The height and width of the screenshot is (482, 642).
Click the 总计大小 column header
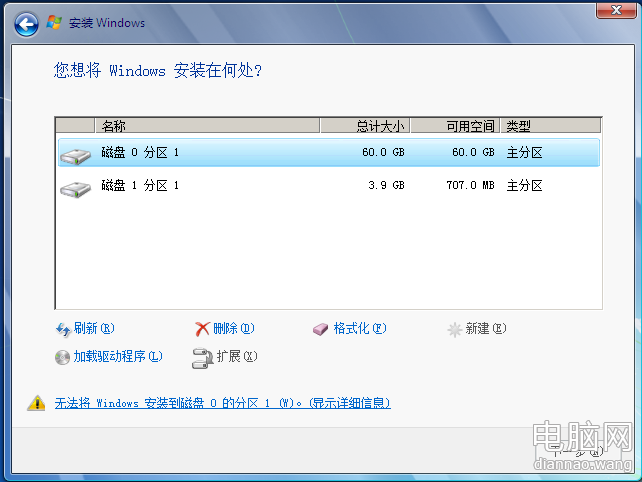point(365,126)
